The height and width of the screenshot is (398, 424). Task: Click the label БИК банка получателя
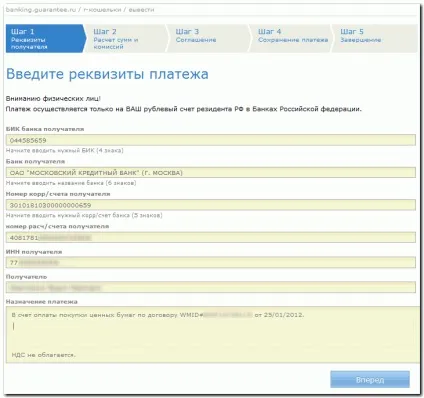[45, 129]
